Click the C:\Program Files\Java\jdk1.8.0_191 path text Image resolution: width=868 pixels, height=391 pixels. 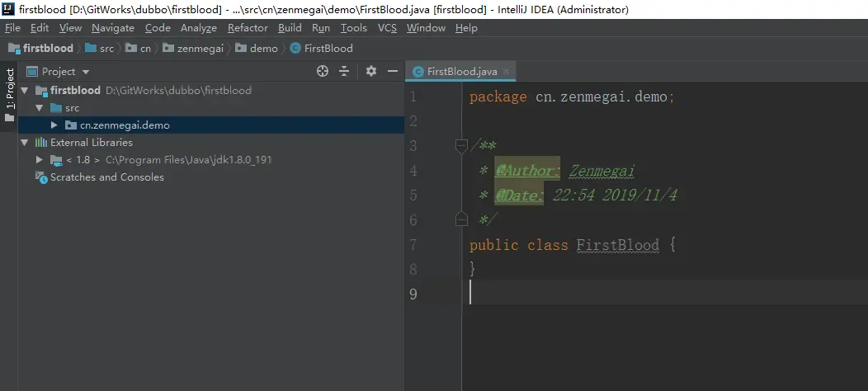point(188,160)
